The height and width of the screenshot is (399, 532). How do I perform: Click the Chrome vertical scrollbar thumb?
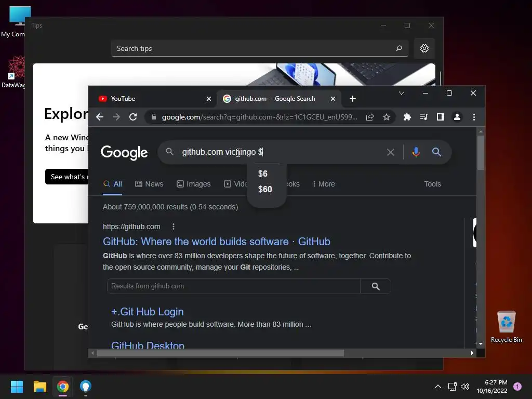pyautogui.click(x=481, y=153)
